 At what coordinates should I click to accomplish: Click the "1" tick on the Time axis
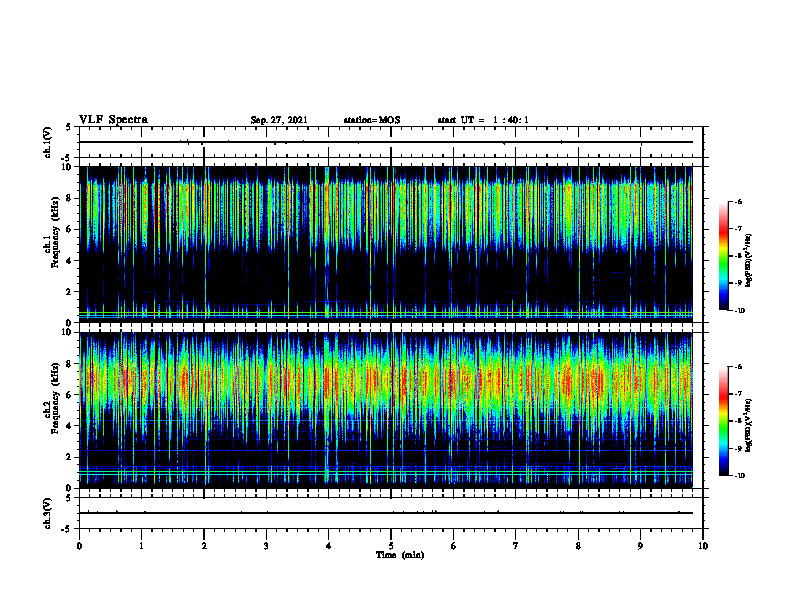(141, 546)
